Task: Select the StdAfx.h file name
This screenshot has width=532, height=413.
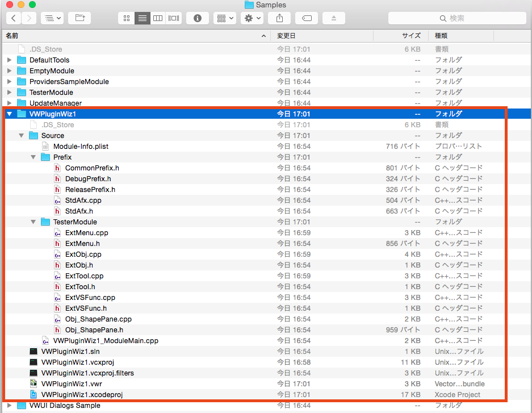Action: coord(79,211)
